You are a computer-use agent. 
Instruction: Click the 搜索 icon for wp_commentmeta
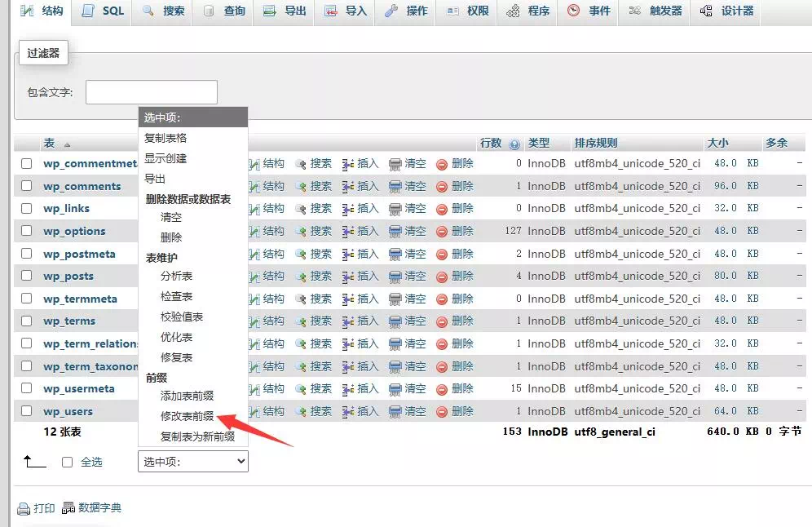[x=301, y=165]
